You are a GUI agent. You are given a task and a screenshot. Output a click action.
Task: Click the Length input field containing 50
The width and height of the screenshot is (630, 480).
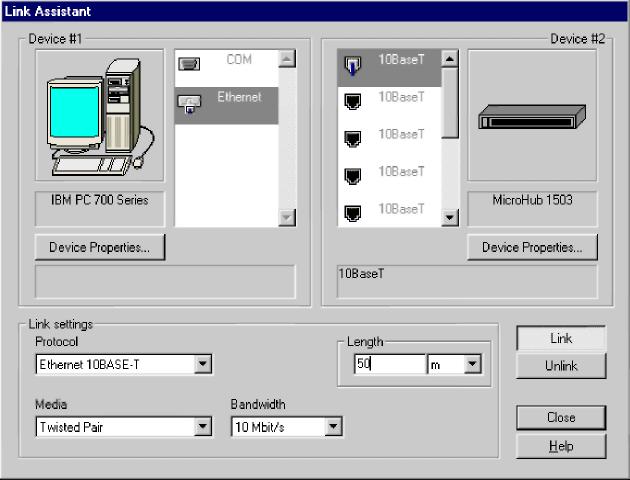tap(390, 364)
